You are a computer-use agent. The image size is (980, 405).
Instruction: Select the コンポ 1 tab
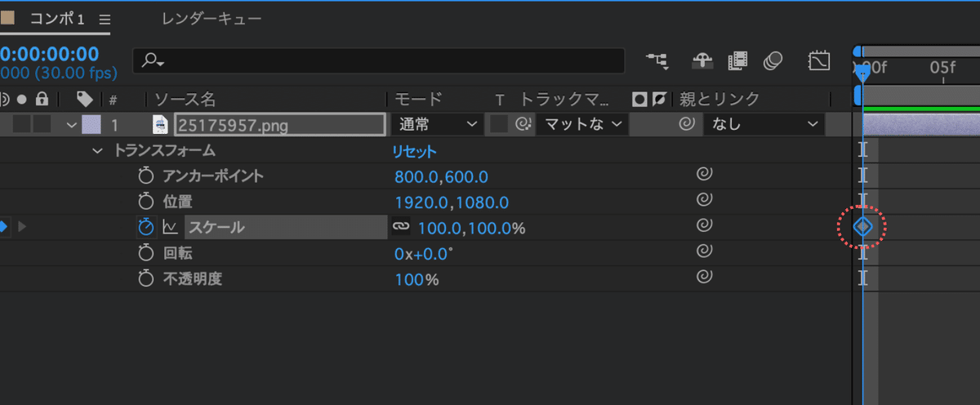point(57,18)
